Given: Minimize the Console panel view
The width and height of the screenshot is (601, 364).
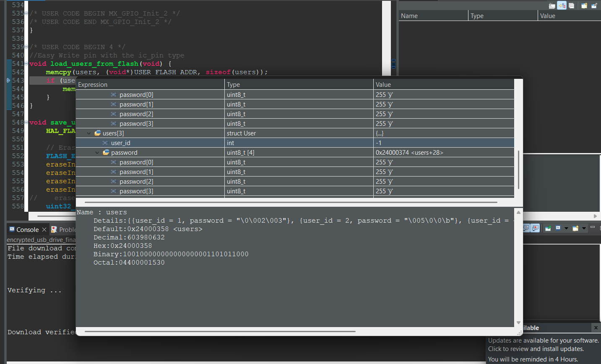Looking at the screenshot, I should click(x=593, y=227).
